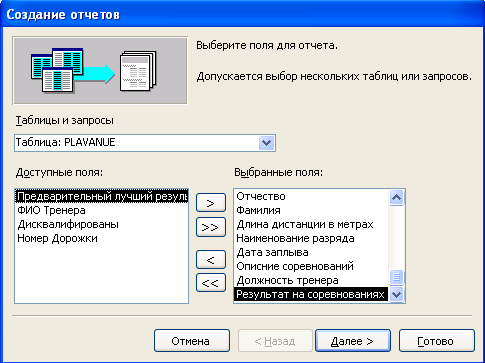Image resolution: width=485 pixels, height=363 pixels.
Task: Select Предварительный лучший результат in available fields
Action: [x=102, y=196]
